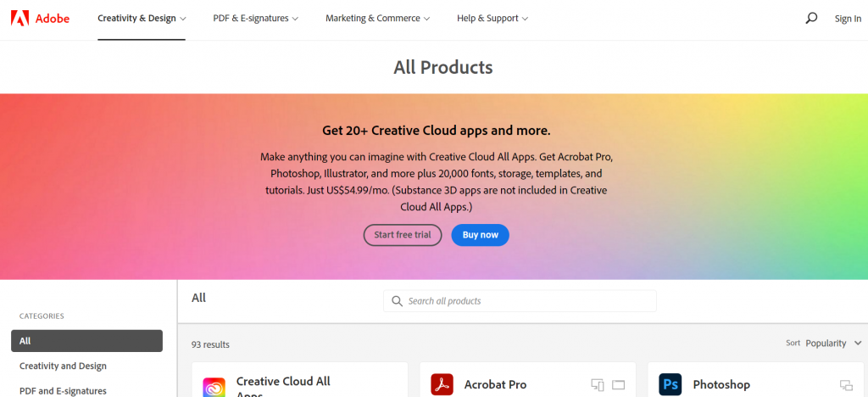Select the All category
This screenshot has width=868, height=397.
pyautogui.click(x=87, y=341)
